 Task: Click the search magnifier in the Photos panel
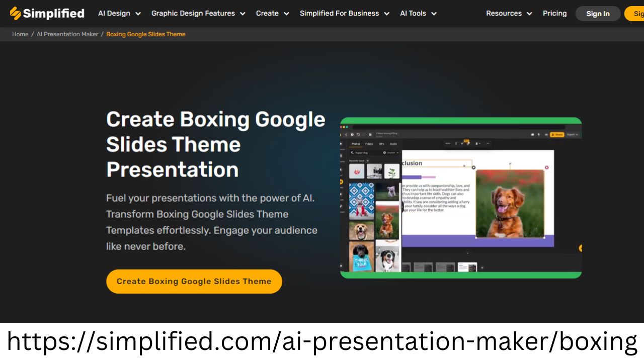point(352,153)
